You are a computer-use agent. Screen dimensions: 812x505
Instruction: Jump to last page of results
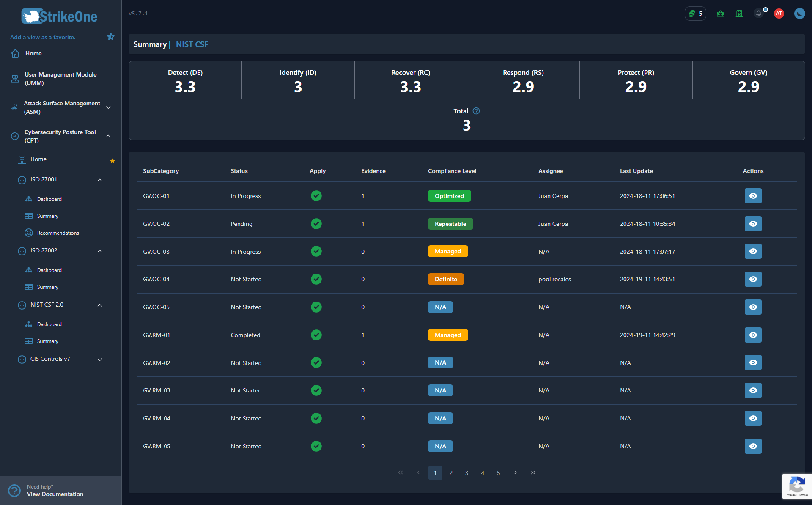[533, 472]
